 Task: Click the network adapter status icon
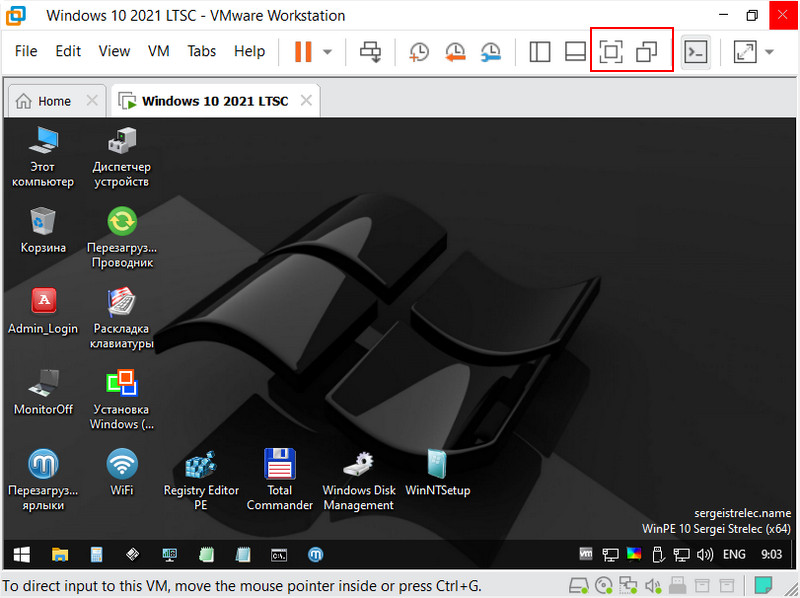click(x=628, y=586)
